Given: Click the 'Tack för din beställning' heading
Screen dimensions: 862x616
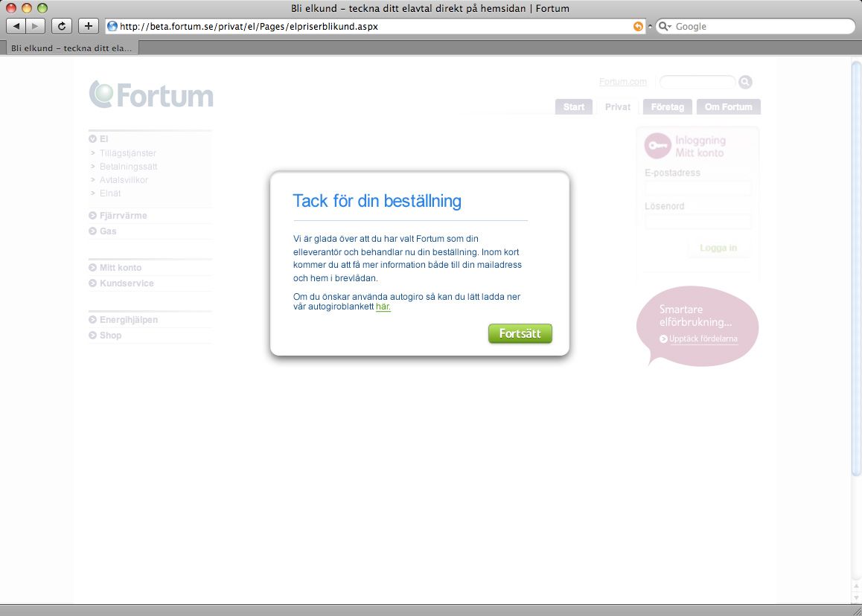Looking at the screenshot, I should (x=377, y=201).
